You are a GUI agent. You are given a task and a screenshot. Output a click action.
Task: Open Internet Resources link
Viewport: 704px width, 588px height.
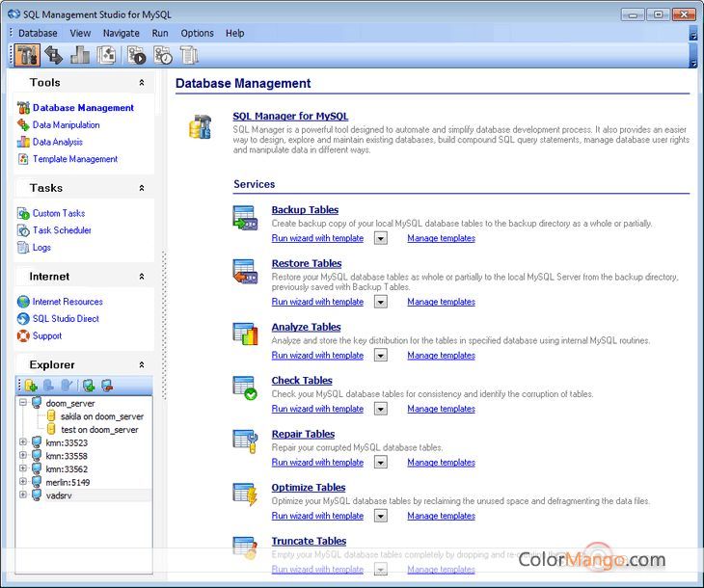pyautogui.click(x=68, y=302)
